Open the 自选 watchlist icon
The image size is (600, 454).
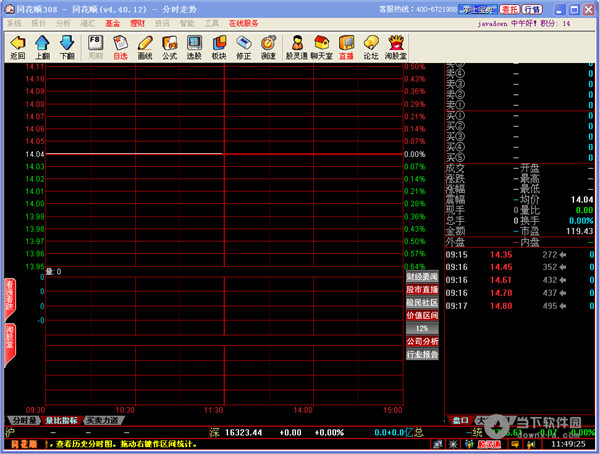coord(120,47)
